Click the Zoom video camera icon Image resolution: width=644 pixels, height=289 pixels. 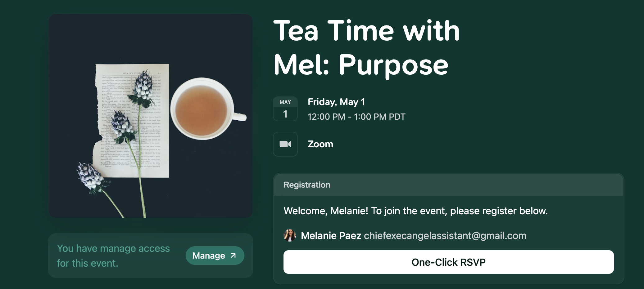285,144
